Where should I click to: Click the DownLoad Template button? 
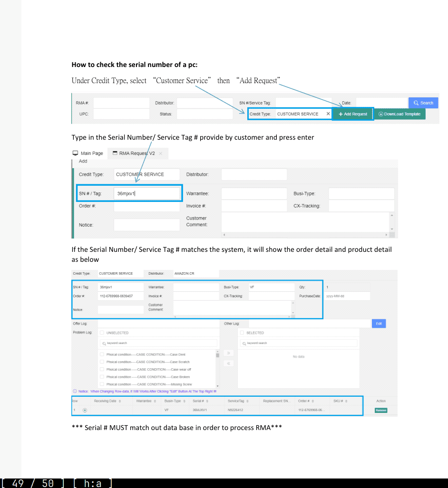click(399, 114)
